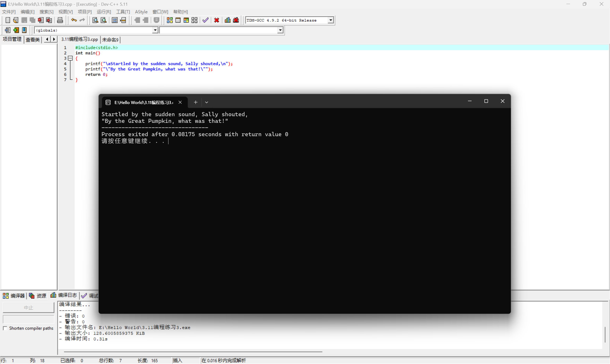Open the terminal new-tab dropdown chevron
Image resolution: width=610 pixels, height=364 pixels.
pos(206,102)
